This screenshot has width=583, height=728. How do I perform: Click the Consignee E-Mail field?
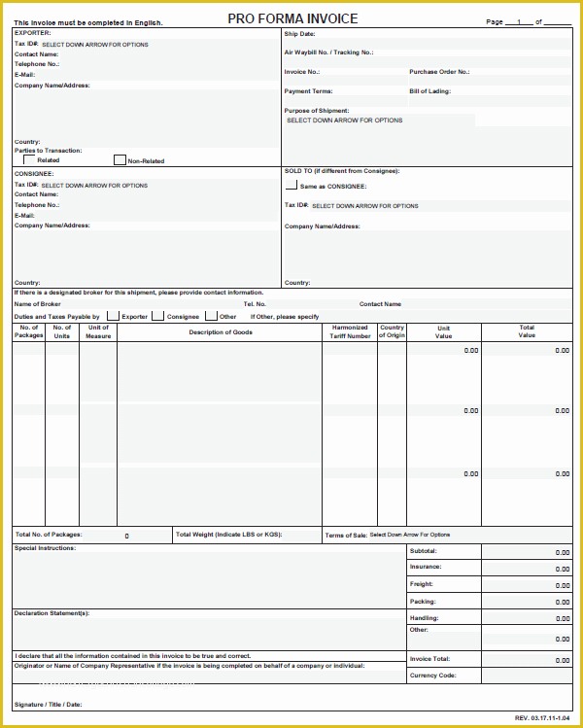point(157,216)
